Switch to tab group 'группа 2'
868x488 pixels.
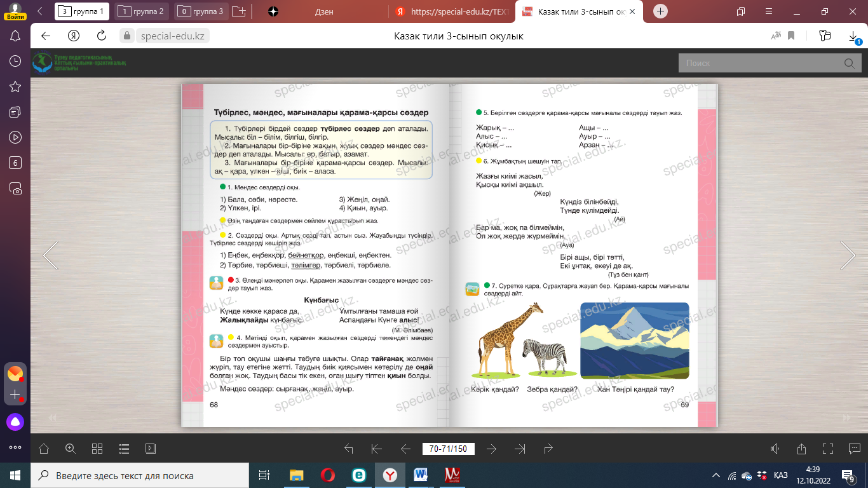point(142,11)
